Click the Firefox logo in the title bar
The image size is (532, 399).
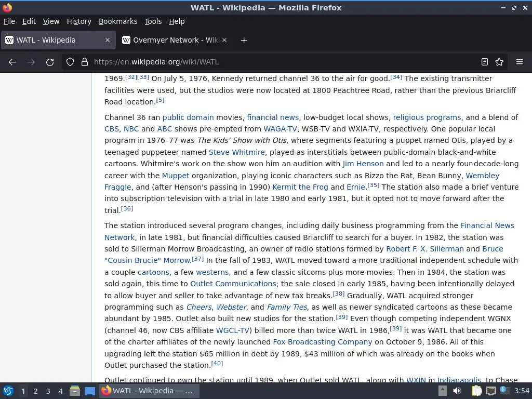coord(7,7)
